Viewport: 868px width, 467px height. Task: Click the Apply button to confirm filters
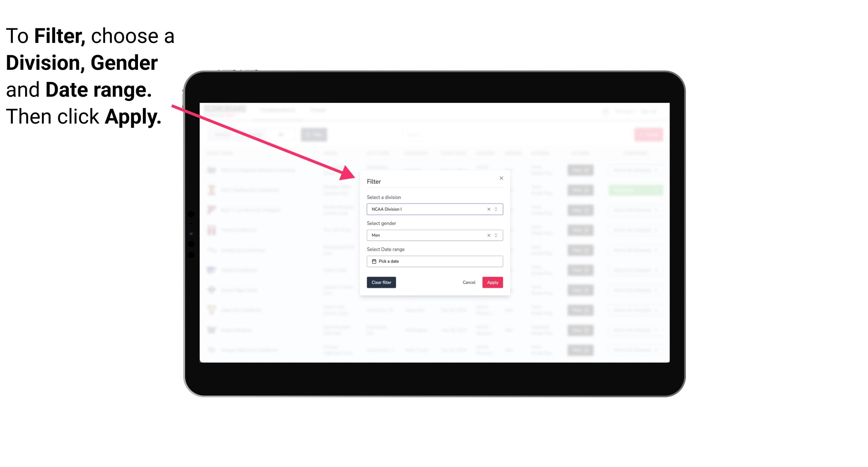point(492,283)
